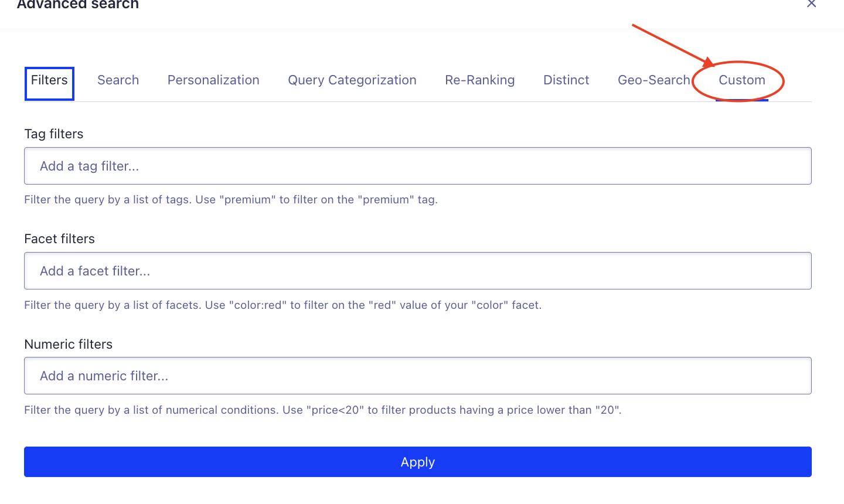Click the 'Numeric filters' label
The image size is (844, 504).
pos(68,345)
